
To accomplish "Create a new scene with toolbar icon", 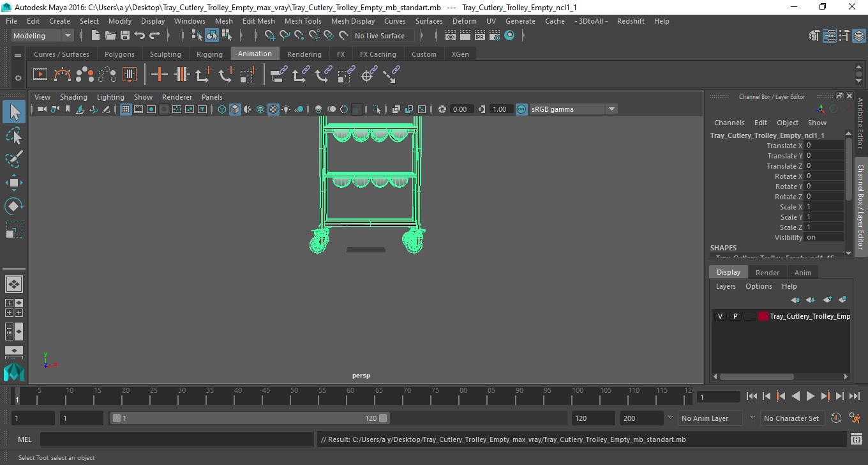I will point(95,36).
